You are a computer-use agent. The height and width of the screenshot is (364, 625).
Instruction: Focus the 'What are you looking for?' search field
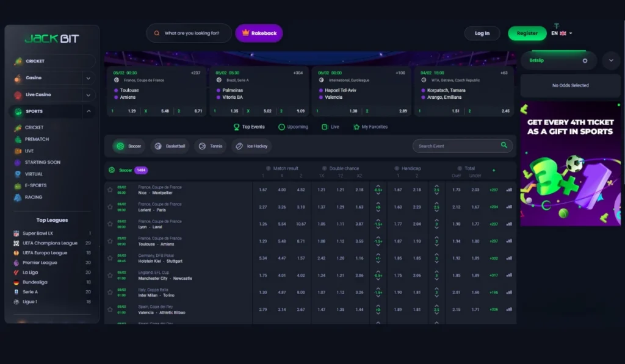[x=189, y=33]
